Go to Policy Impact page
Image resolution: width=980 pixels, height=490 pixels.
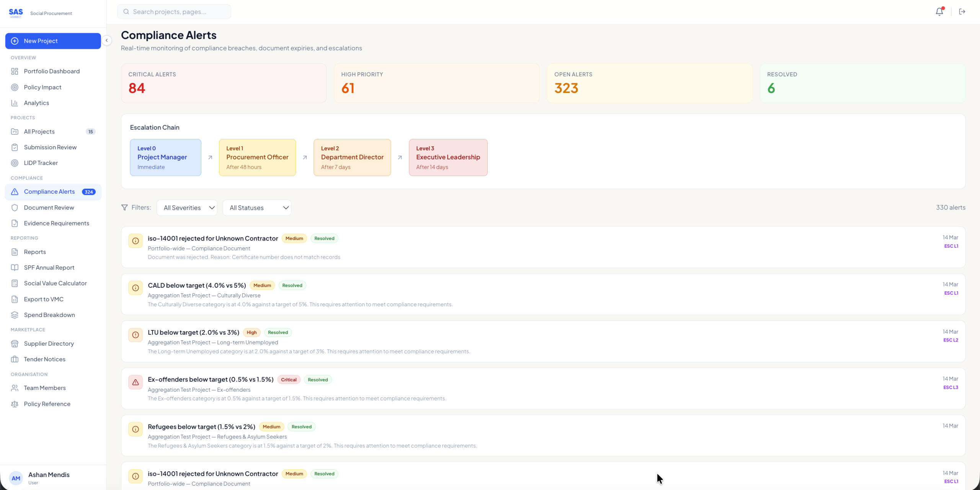(53, 87)
